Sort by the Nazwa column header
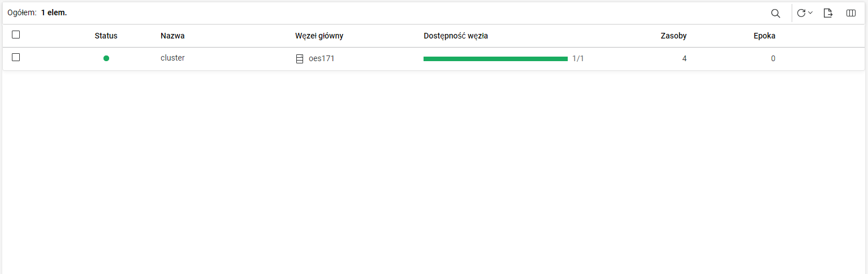Screen dimensions: 868x274 [172, 36]
